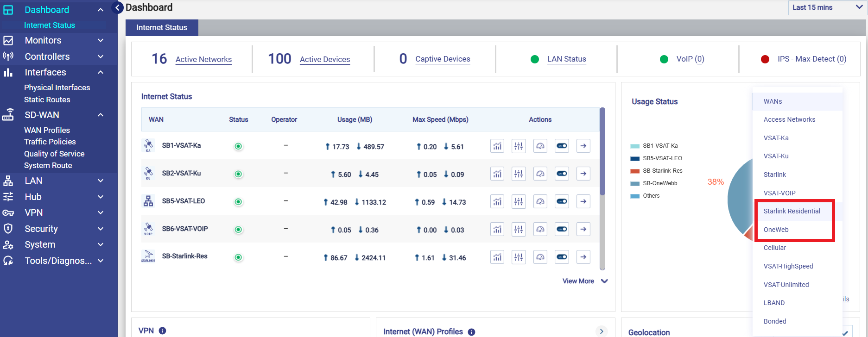
Task: Run speed test gauge for SB5-VSAT-LEO
Action: tap(540, 202)
